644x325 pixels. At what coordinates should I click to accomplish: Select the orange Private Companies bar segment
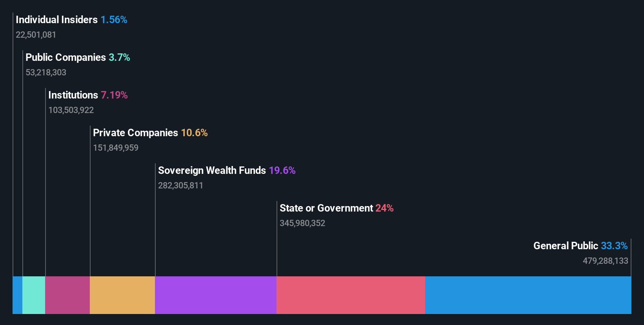point(122,295)
